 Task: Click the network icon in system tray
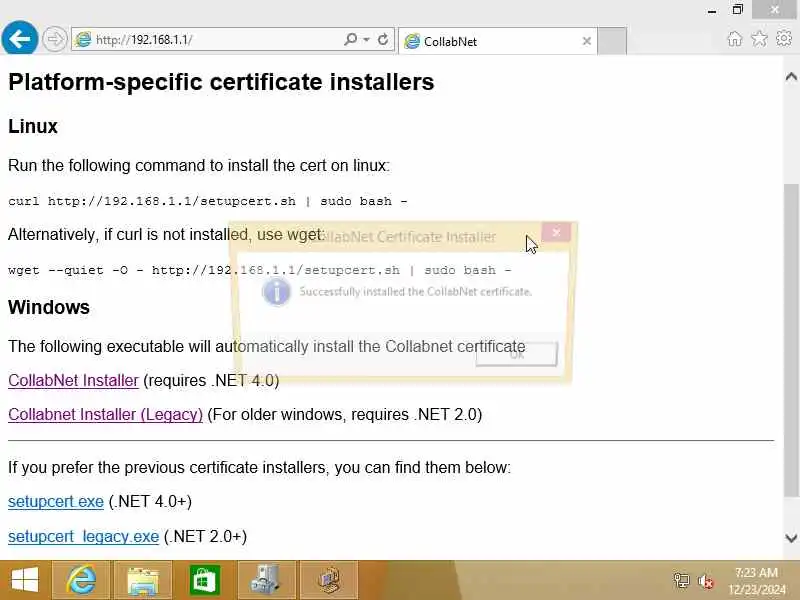click(681, 581)
